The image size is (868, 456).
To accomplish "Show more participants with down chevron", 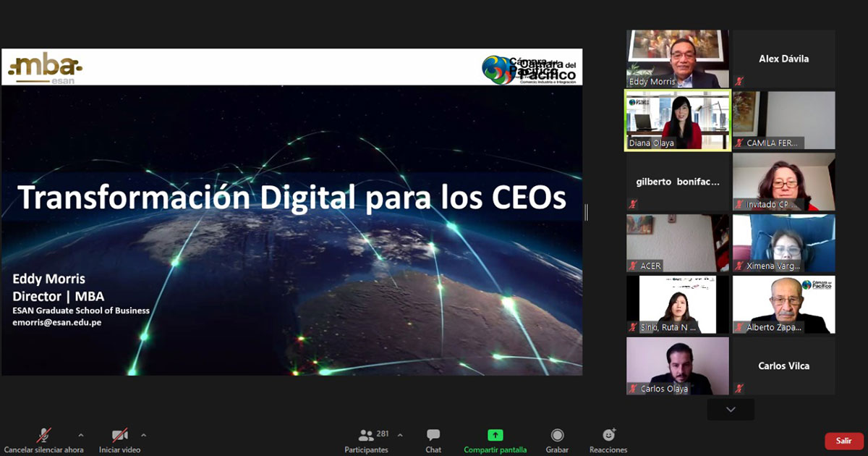I will [731, 410].
